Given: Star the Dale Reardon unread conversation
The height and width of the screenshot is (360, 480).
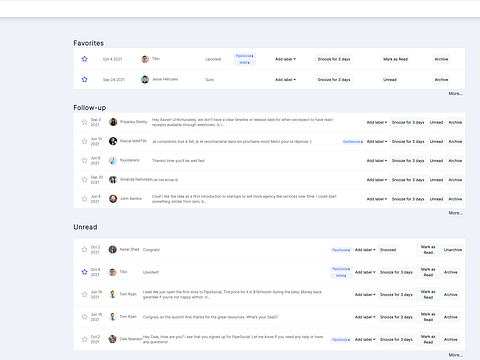Looking at the screenshot, I should point(84,339).
